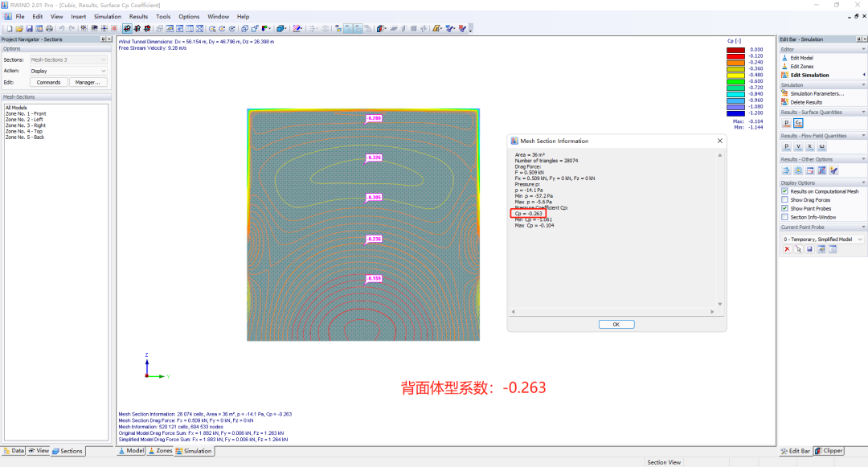Select surface Cp coefficient results button
This screenshot has height=467, width=868.
[798, 123]
